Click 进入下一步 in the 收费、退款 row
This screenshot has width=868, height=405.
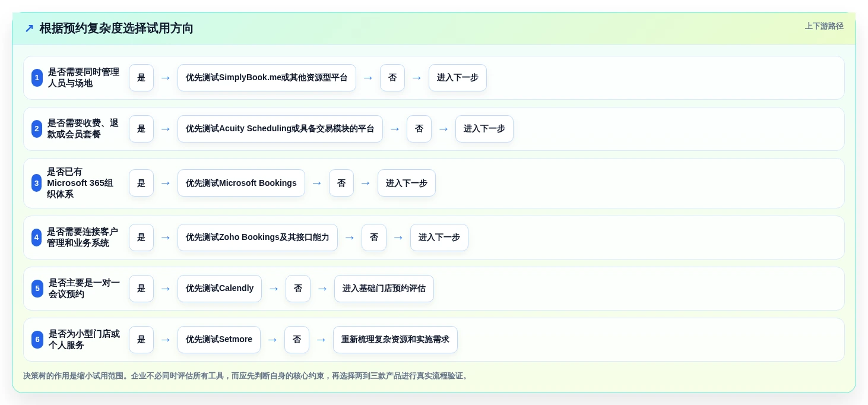[x=484, y=129]
